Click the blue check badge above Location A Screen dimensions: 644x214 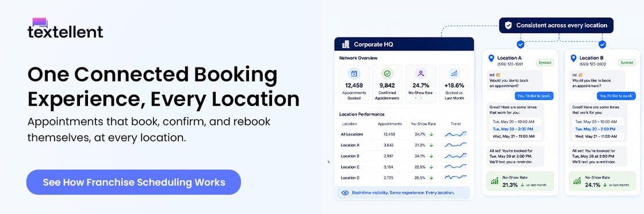pyautogui.click(x=520, y=44)
